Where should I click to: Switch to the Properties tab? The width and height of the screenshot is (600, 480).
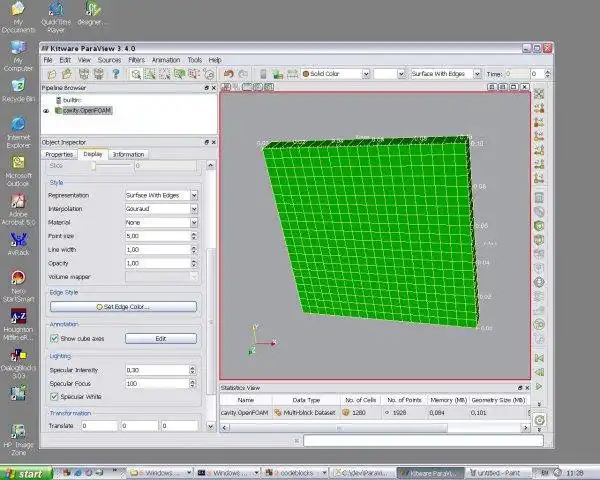59,154
